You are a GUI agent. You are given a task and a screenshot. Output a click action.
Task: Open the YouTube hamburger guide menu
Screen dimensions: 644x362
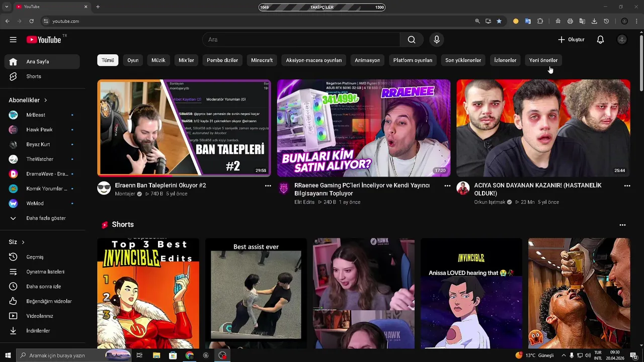(13, 40)
